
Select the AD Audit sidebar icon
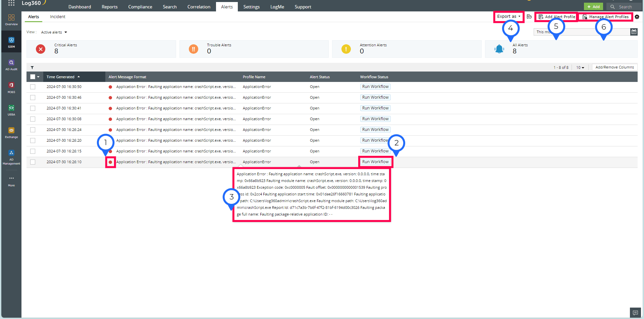[11, 64]
